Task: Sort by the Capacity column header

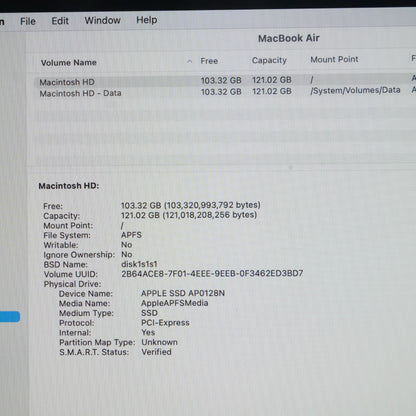Action: coord(269,60)
